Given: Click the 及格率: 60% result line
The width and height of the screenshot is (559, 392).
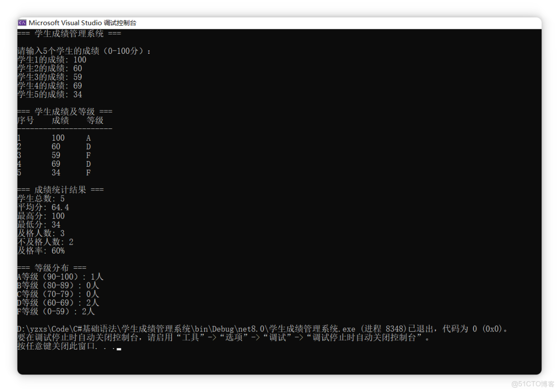Looking at the screenshot, I should point(42,250).
